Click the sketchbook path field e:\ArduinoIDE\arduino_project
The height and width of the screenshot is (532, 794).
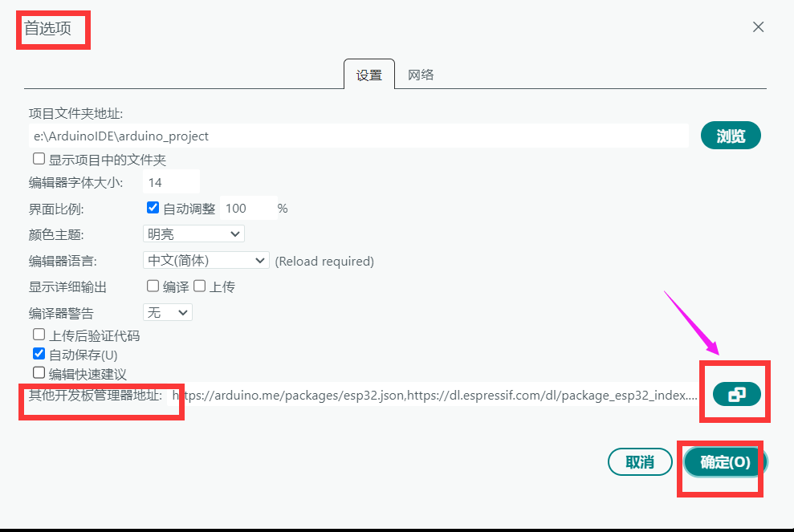pos(359,136)
